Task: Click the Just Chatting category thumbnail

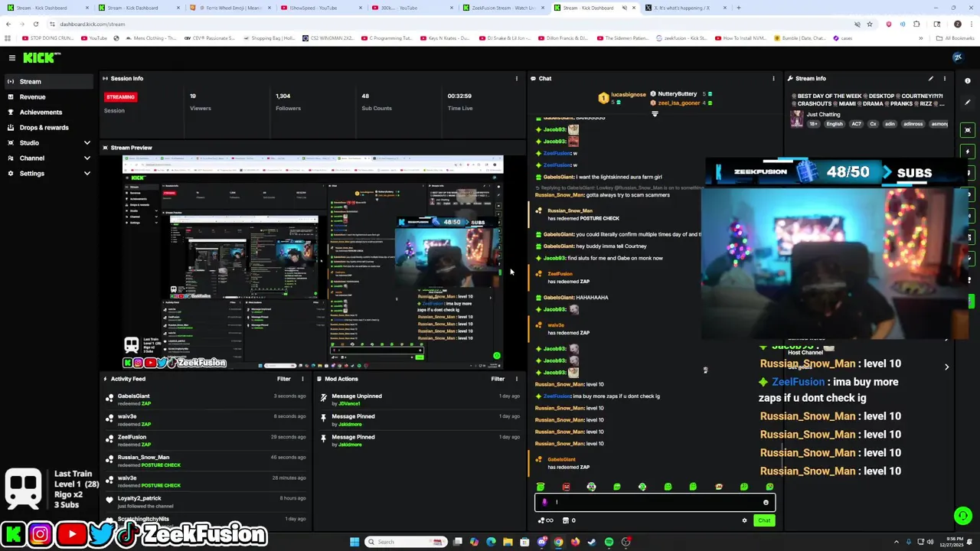Action: click(x=797, y=119)
